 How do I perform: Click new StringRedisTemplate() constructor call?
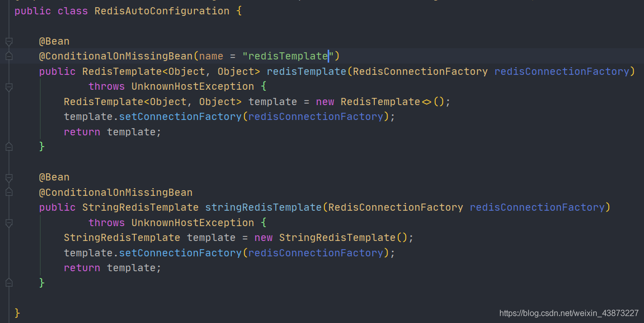point(337,237)
